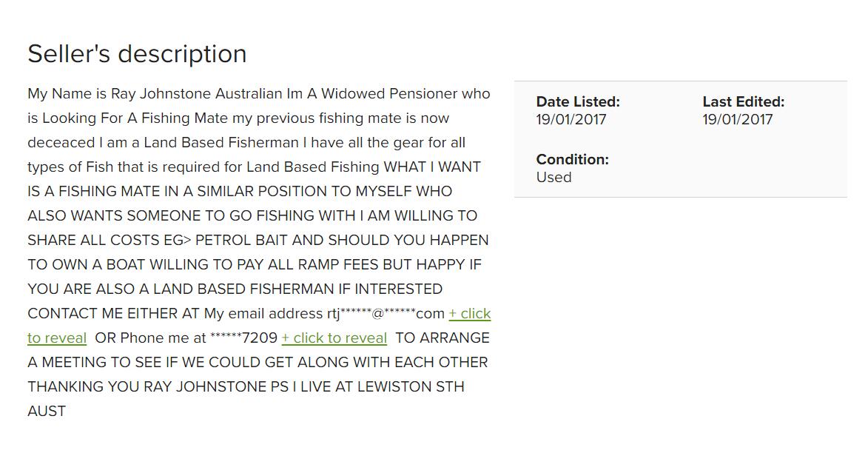Viewport: 868px width, 456px height.
Task: Click the word AUST on last line
Action: (47, 411)
